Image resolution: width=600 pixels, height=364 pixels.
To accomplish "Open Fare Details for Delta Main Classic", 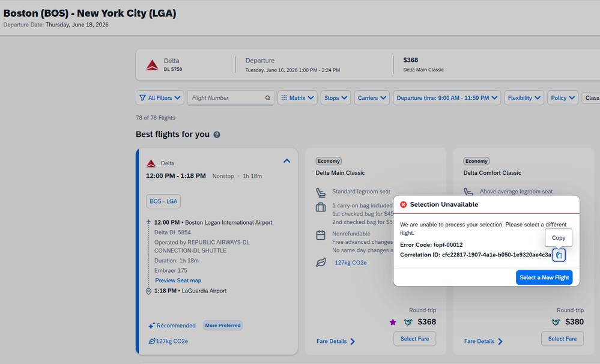I will tap(336, 341).
